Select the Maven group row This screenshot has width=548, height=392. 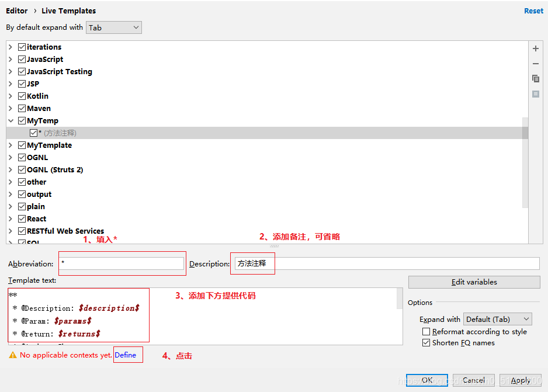click(267, 108)
